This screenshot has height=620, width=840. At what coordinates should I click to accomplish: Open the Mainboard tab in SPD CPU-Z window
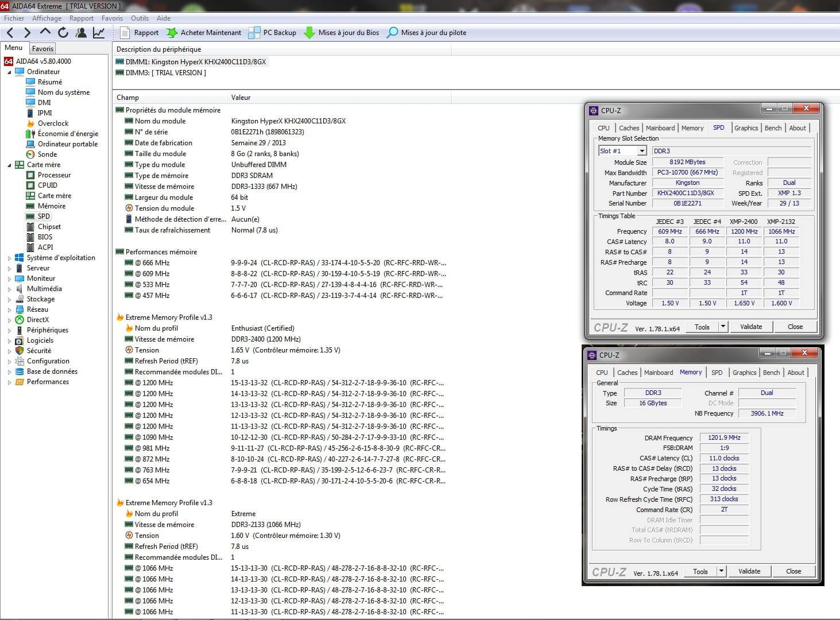click(x=660, y=128)
